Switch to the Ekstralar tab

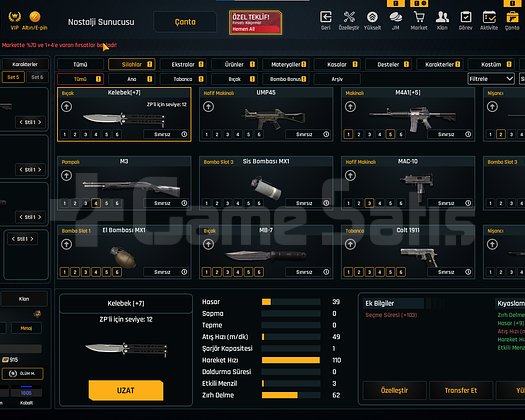[x=183, y=64]
